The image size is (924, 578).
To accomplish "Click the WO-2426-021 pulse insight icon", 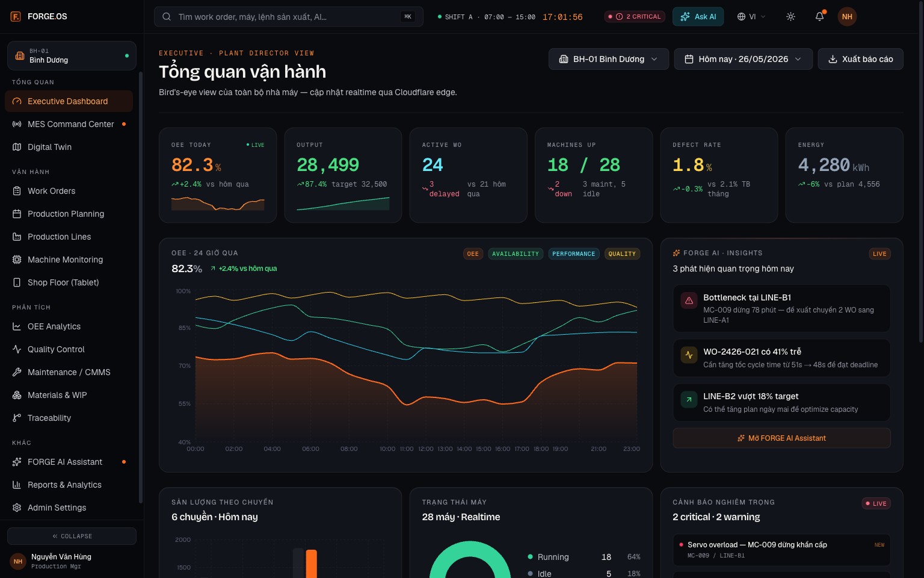I will click(689, 355).
